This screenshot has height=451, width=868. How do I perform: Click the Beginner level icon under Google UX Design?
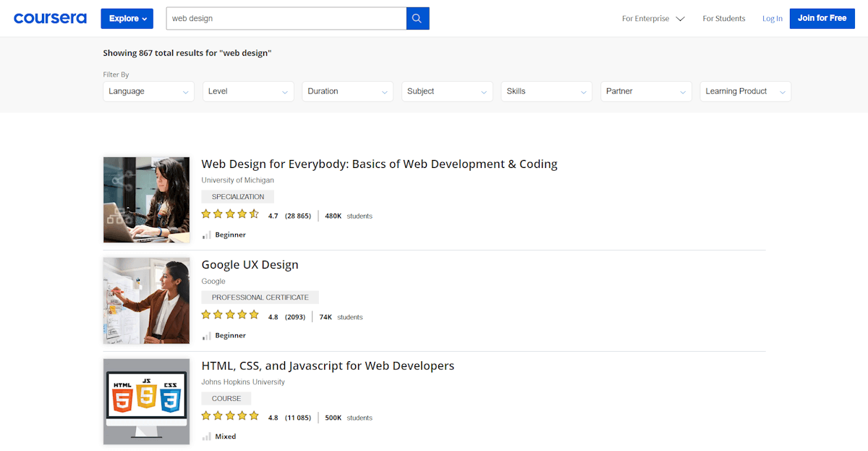207,335
